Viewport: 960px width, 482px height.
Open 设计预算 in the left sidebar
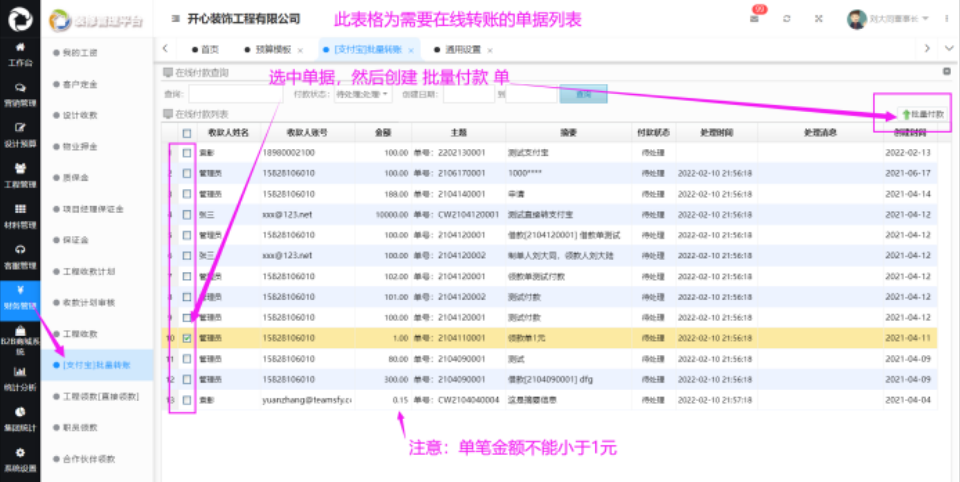[x=20, y=134]
